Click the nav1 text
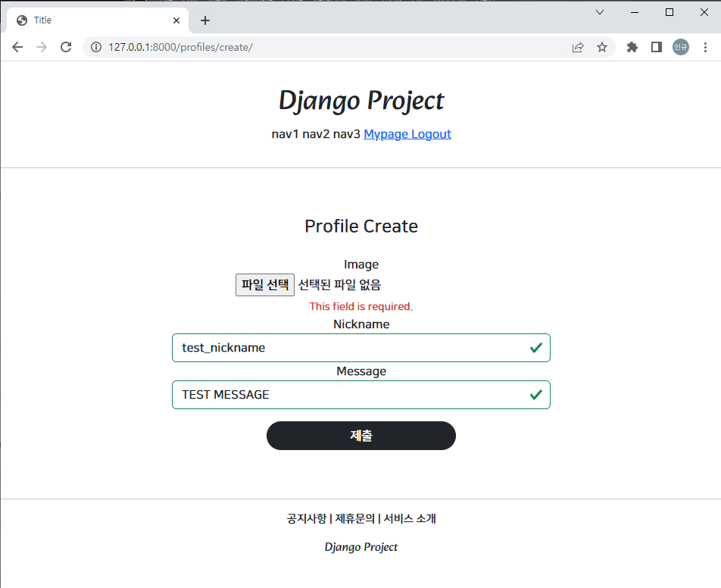 (x=285, y=134)
